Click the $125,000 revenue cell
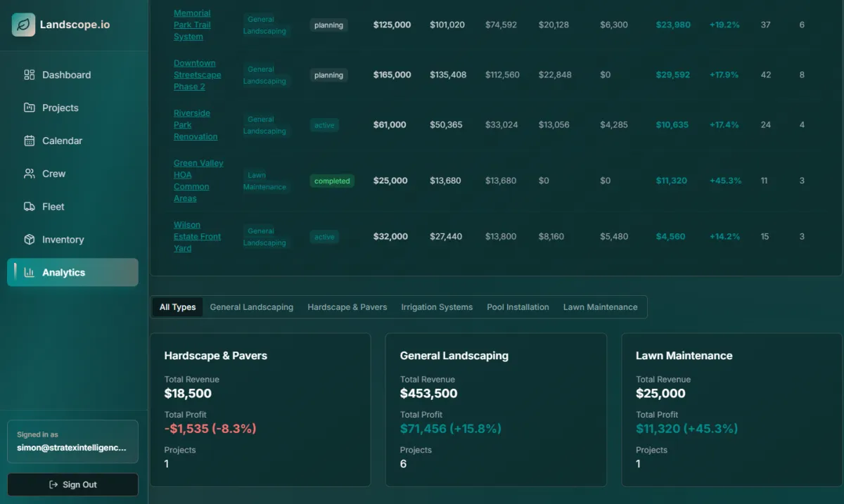 [392, 25]
